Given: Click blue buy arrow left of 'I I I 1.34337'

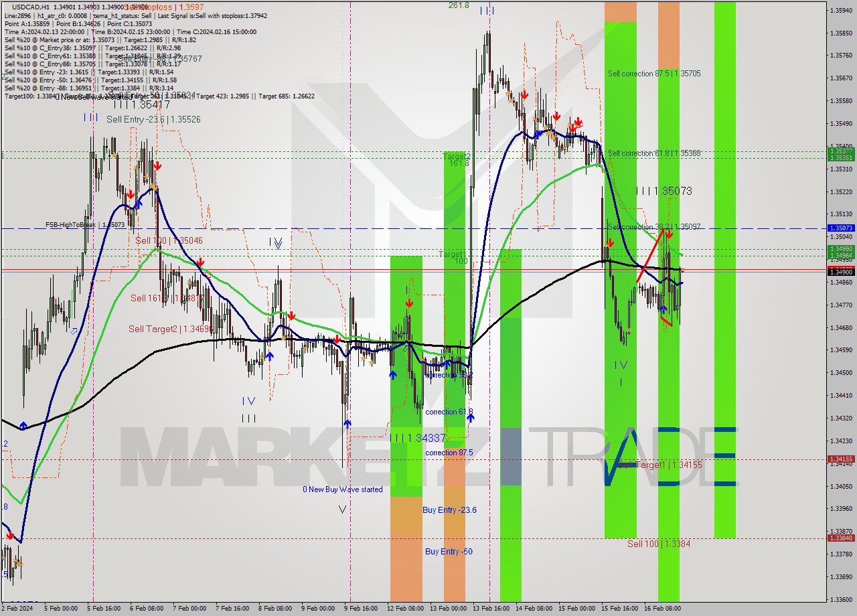Looking at the screenshot, I should click(x=347, y=423).
